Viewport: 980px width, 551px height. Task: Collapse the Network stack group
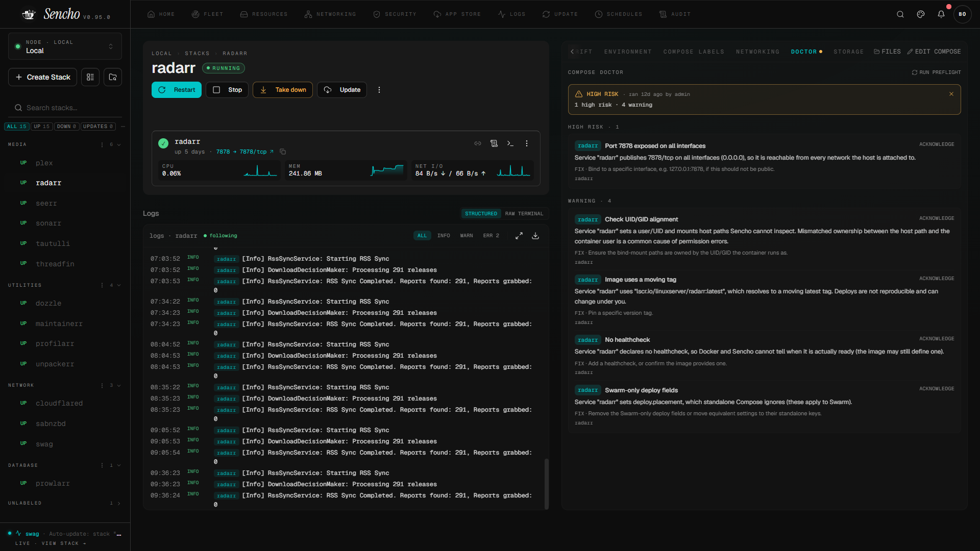pos(119,385)
